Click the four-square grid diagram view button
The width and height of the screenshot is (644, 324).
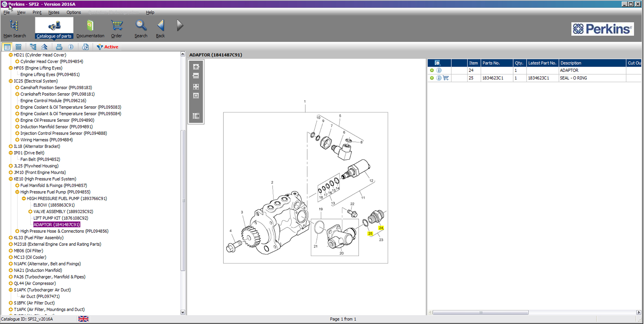click(196, 87)
